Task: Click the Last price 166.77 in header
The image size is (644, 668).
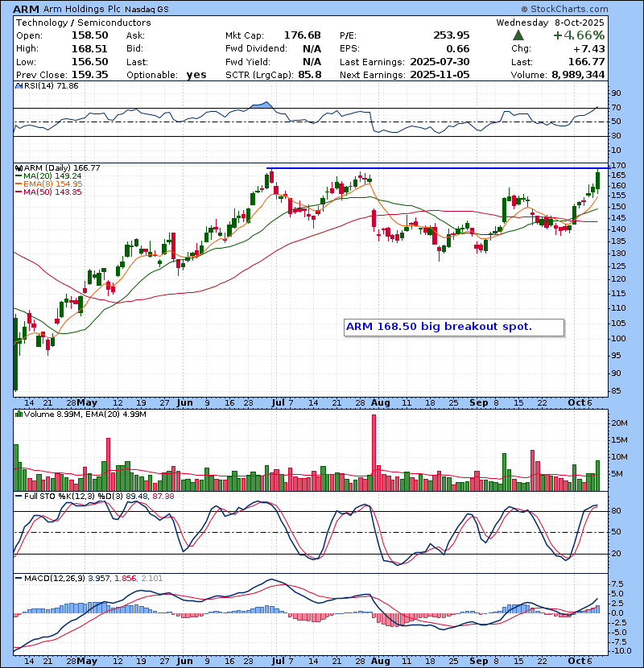Action: point(587,62)
